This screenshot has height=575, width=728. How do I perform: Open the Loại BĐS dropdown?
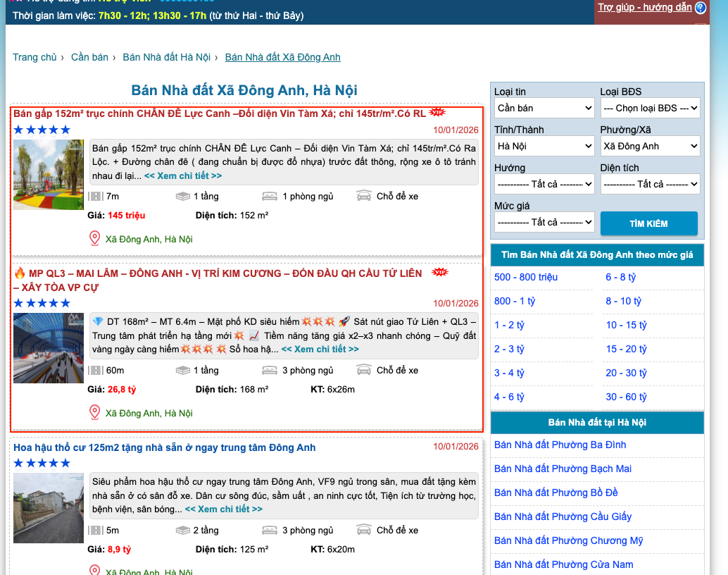pos(650,108)
